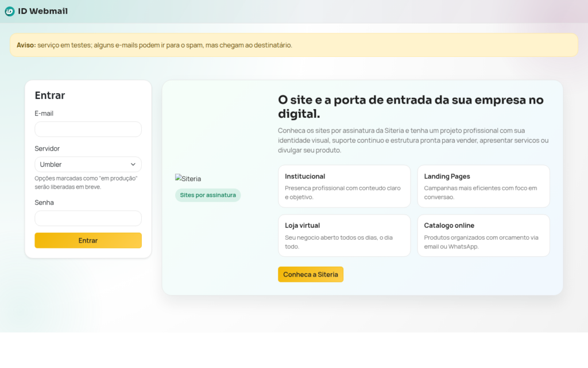Click the Conheca a Siteria button
This screenshot has width=588, height=368.
point(311,274)
